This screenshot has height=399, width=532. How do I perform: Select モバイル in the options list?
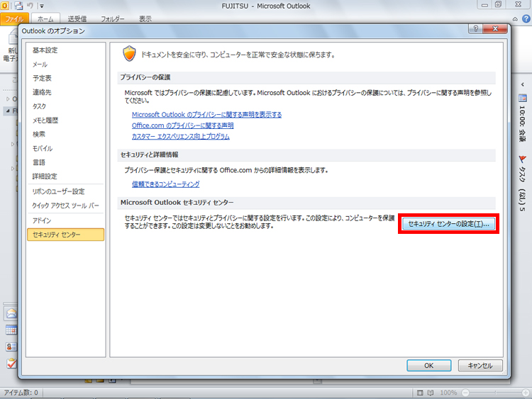click(66, 149)
